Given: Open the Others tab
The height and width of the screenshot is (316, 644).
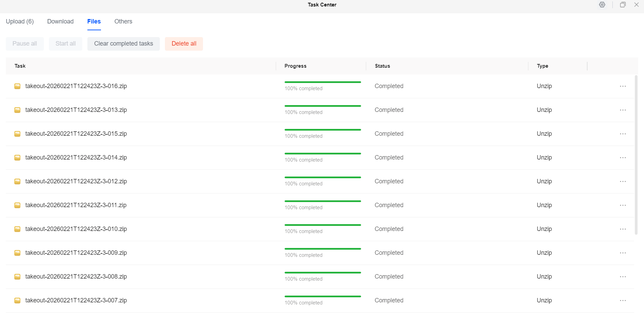Looking at the screenshot, I should pos(123,21).
